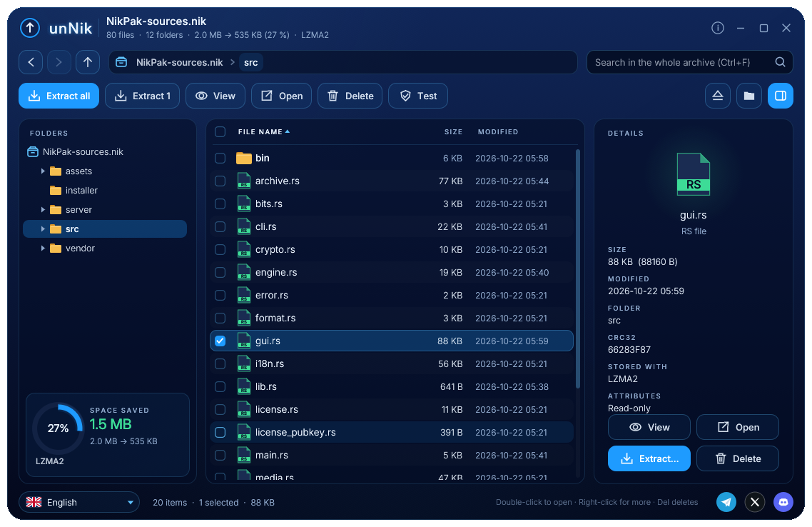
Task: Sort by the File Name column header
Action: 263,131
